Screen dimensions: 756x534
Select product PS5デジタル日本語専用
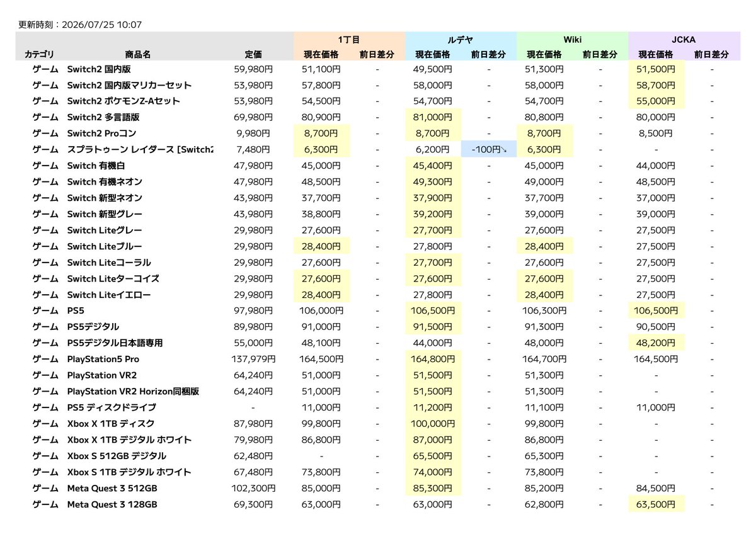[x=115, y=343]
